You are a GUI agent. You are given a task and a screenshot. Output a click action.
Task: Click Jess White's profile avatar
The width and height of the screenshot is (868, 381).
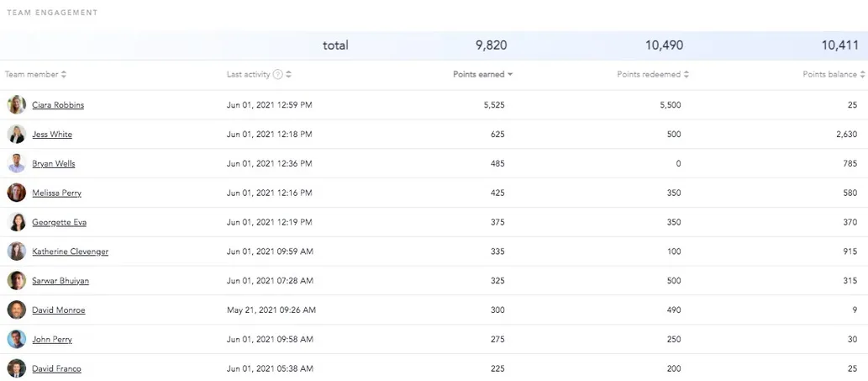pos(17,135)
